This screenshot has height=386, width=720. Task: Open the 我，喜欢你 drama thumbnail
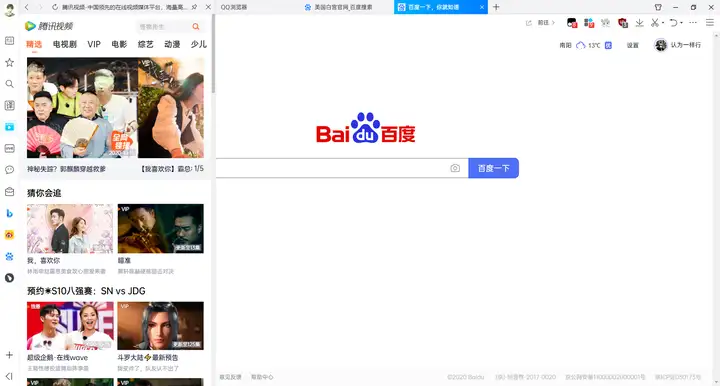pyautogui.click(x=70, y=229)
